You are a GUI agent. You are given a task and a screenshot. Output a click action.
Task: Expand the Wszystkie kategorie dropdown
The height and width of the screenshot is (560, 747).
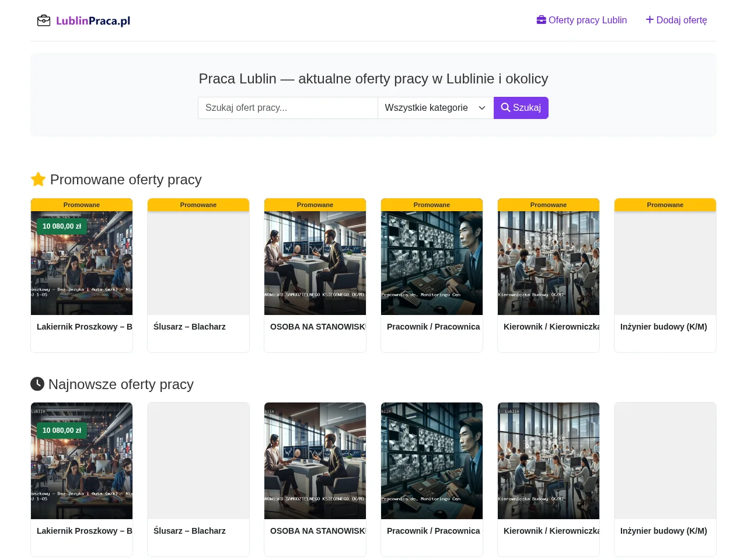[x=435, y=108]
